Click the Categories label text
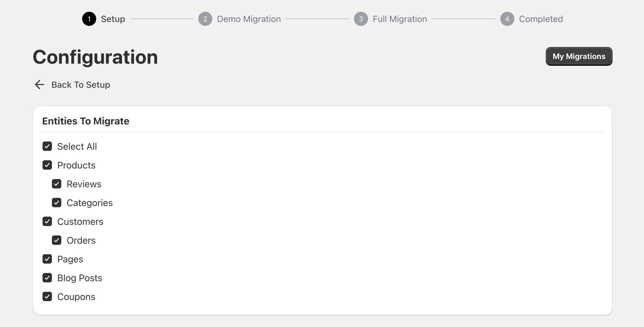This screenshot has height=327, width=644. click(90, 203)
